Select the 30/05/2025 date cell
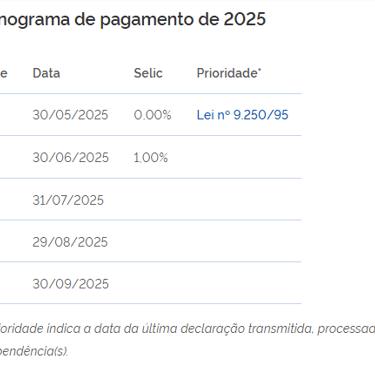Viewport: 375px width, 366px height. click(x=70, y=115)
